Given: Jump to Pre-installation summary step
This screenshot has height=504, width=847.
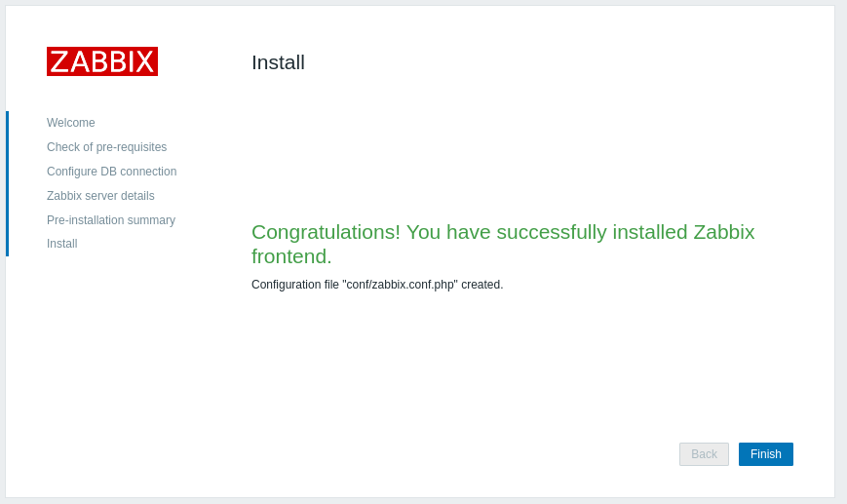Looking at the screenshot, I should pyautogui.click(x=111, y=220).
